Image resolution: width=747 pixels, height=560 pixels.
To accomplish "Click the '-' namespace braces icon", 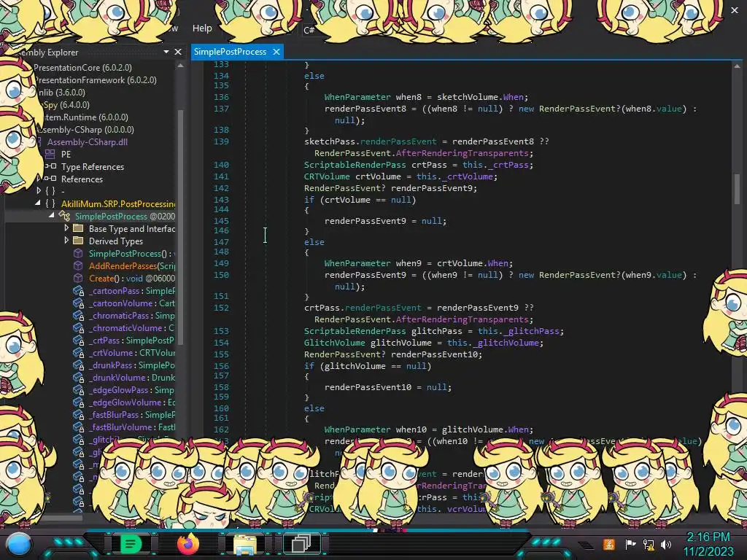I will tap(50, 191).
